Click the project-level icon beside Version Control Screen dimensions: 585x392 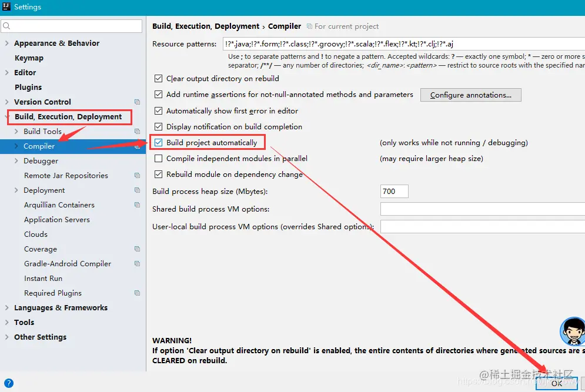click(x=138, y=102)
